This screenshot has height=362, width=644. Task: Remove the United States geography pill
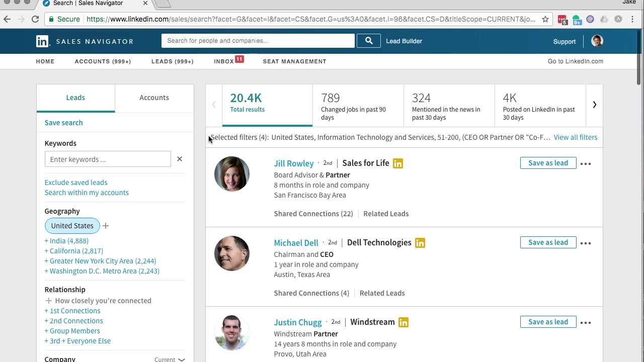72,226
